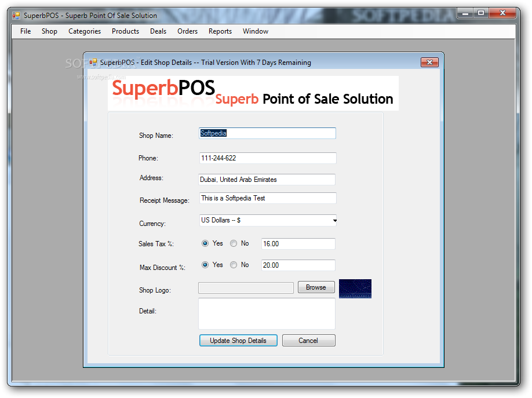Image resolution: width=532 pixels, height=398 pixels.
Task: Open the Reports menu
Action: [x=220, y=31]
